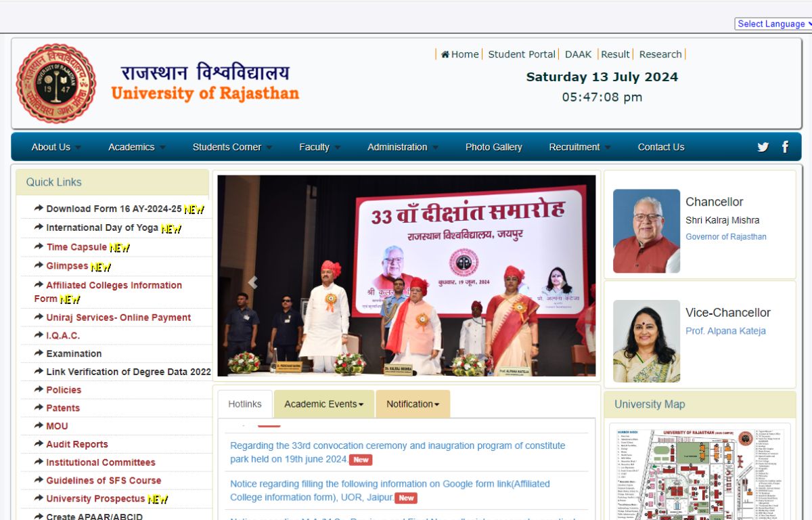Open the University Map campus image

pyautogui.click(x=699, y=474)
